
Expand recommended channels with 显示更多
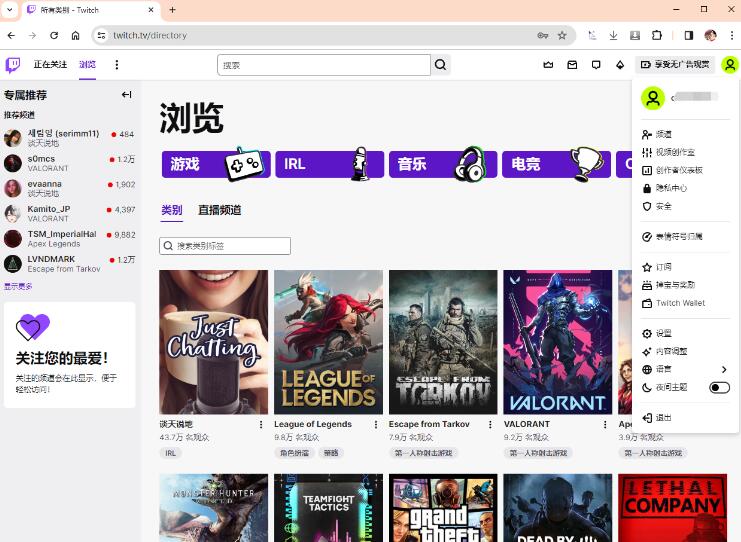[x=18, y=286]
